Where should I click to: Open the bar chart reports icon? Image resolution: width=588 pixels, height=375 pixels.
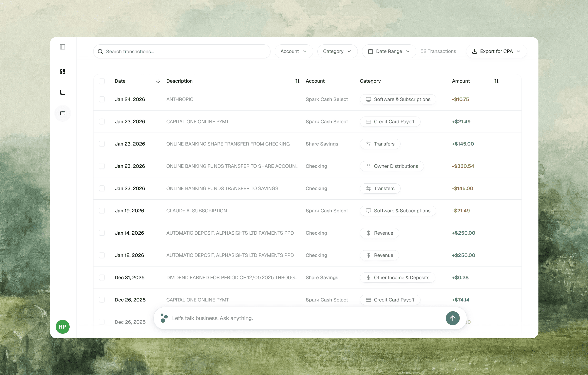tap(62, 92)
